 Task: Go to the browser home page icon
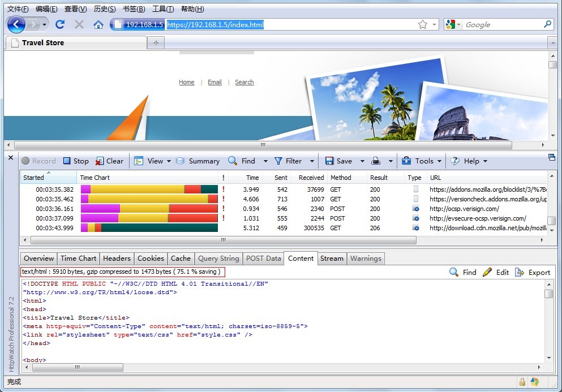[98, 24]
